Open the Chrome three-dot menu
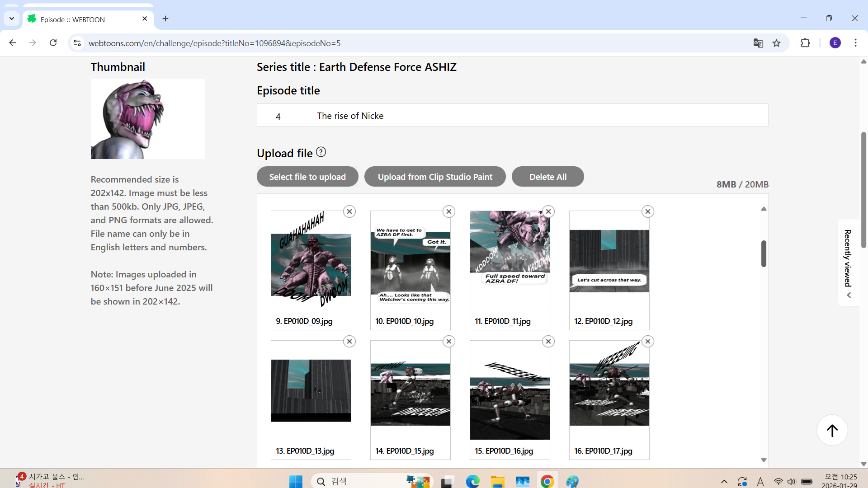Image resolution: width=868 pixels, height=488 pixels. point(855,43)
